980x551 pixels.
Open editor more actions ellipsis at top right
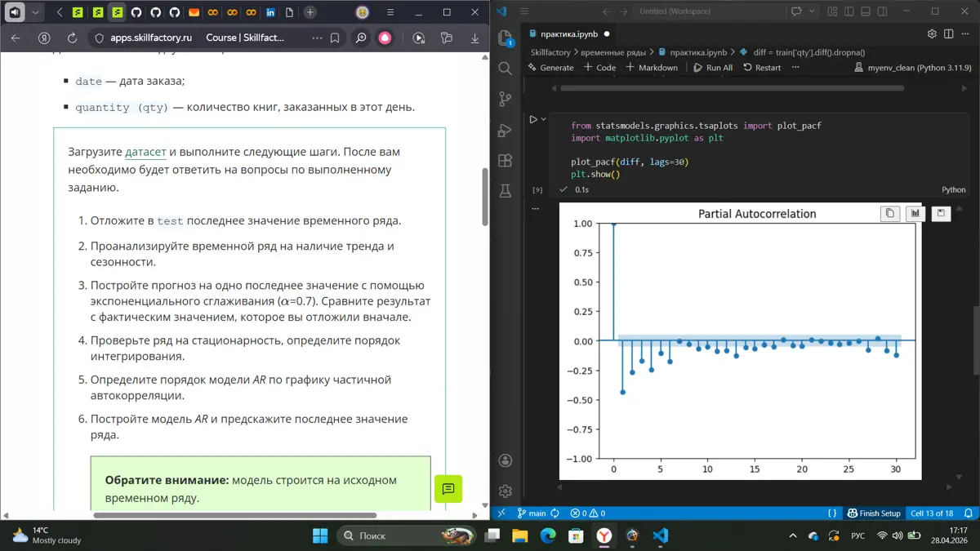click(x=964, y=34)
